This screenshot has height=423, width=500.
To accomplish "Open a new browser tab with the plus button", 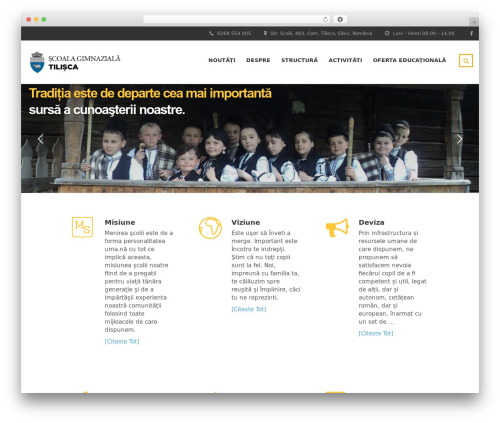I will (x=474, y=22).
